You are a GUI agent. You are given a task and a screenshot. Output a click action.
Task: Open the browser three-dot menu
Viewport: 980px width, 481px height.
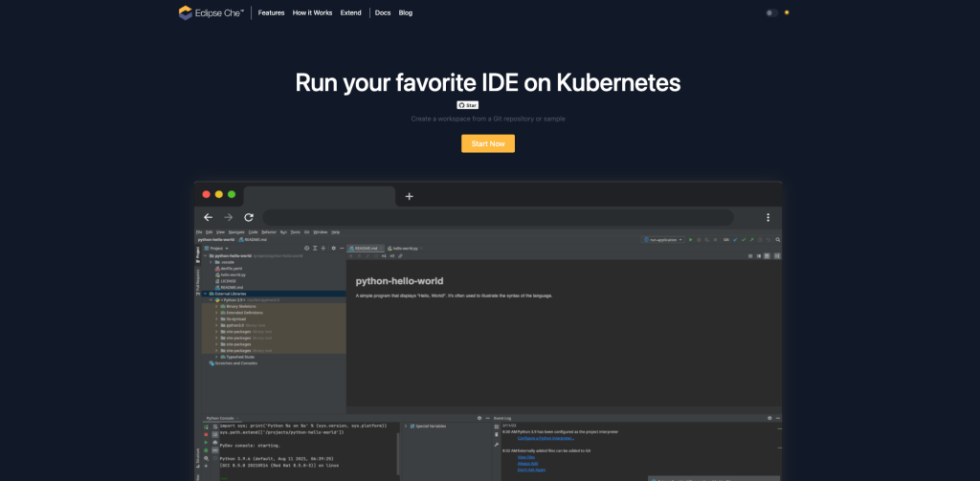[x=768, y=217]
